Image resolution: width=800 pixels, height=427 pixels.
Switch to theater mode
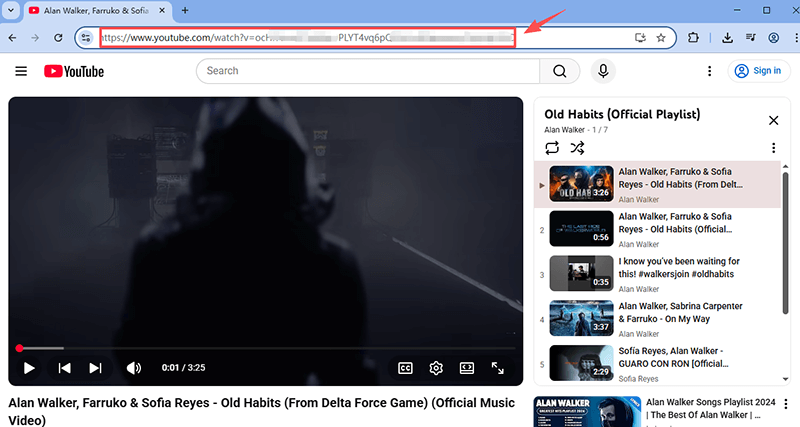(x=467, y=368)
